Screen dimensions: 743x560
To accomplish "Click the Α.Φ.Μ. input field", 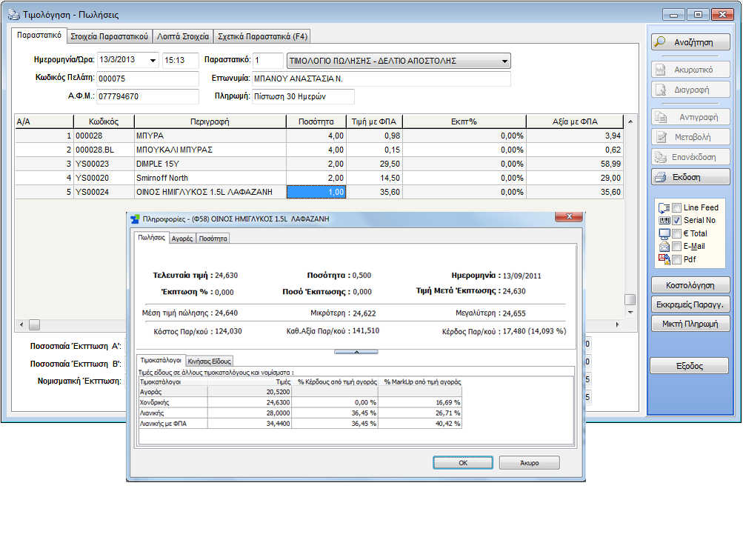I will [148, 96].
